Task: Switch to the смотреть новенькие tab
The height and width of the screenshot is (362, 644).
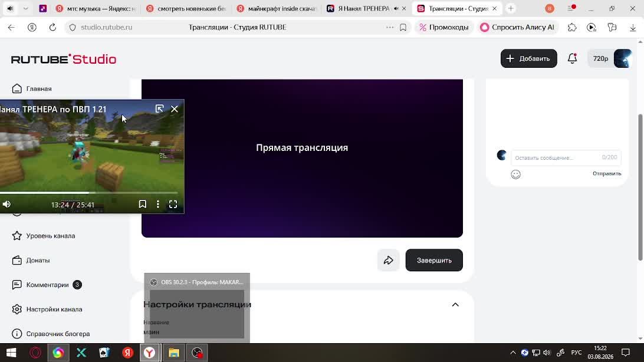Action: (x=187, y=9)
